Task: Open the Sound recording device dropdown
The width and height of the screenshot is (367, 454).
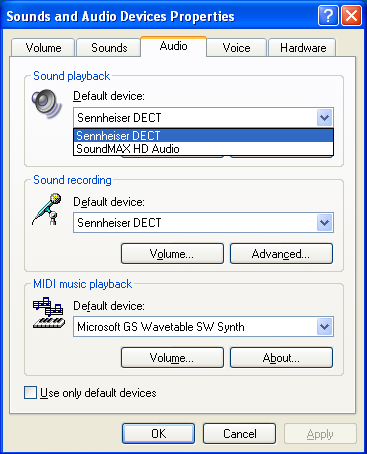Action: tap(324, 223)
